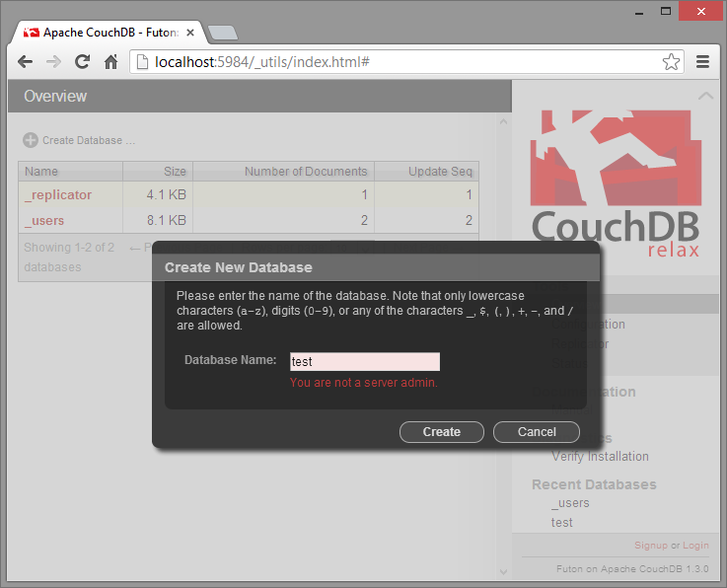Screen dimensions: 727x588
Task: Open the Chrome hamburger menu
Action: pos(703,62)
